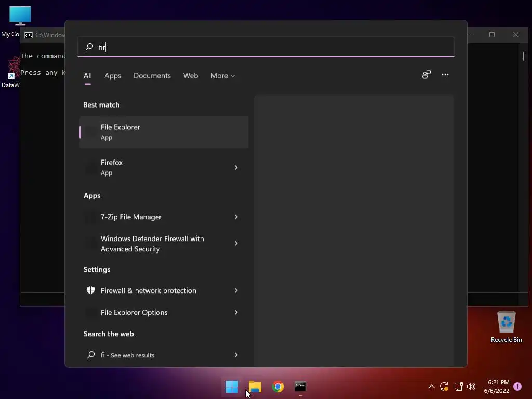
Task: Click the search account/feedback icon
Action: 426,75
